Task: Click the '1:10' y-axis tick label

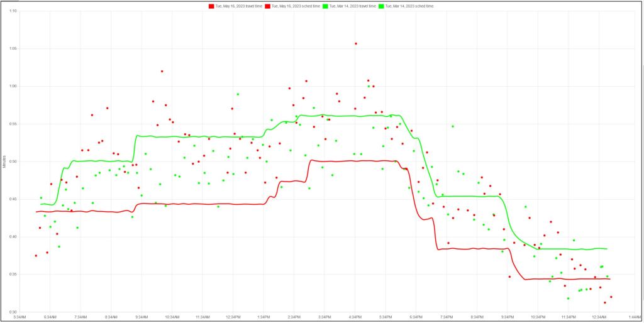Action: point(13,11)
